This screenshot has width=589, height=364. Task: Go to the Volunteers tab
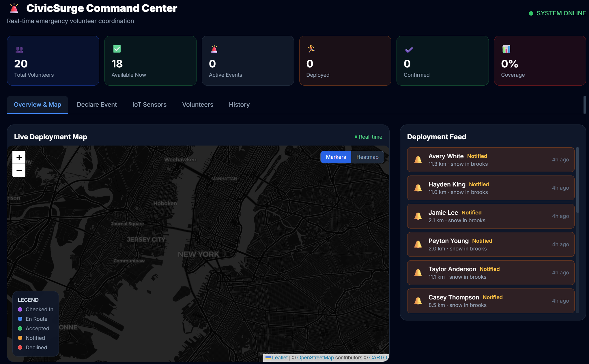tap(198, 105)
